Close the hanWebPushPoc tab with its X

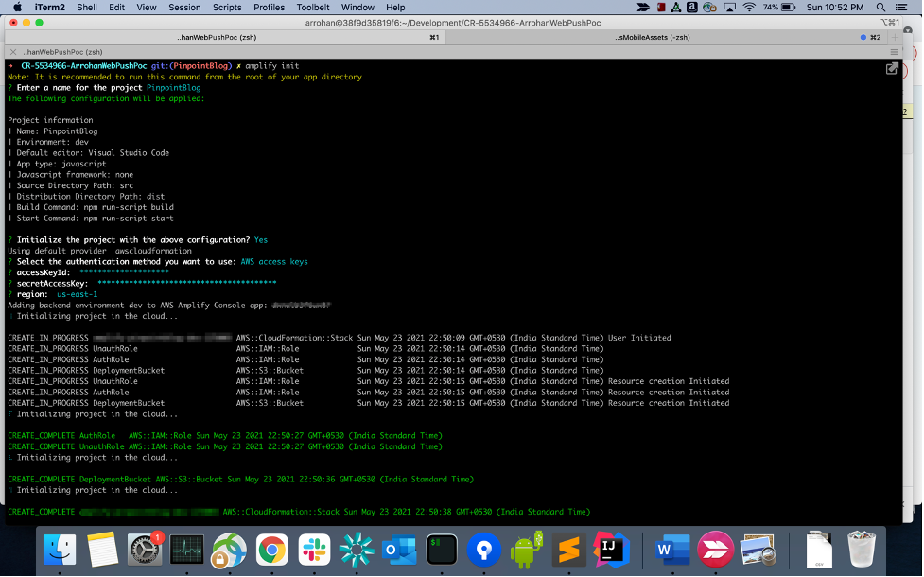click(x=11, y=52)
